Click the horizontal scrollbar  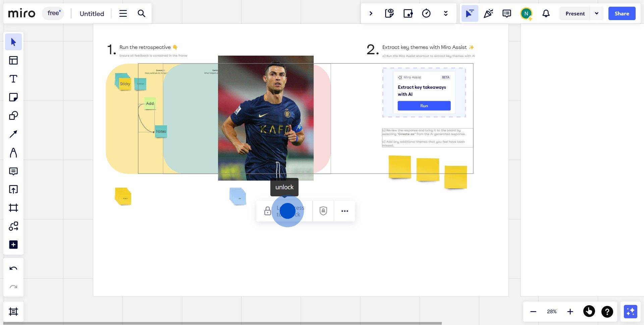click(222, 323)
